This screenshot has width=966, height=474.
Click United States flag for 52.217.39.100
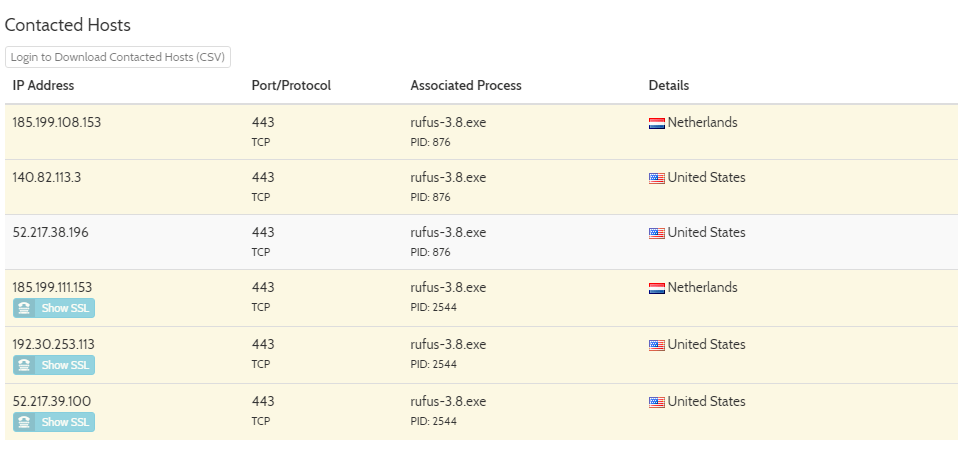[657, 402]
